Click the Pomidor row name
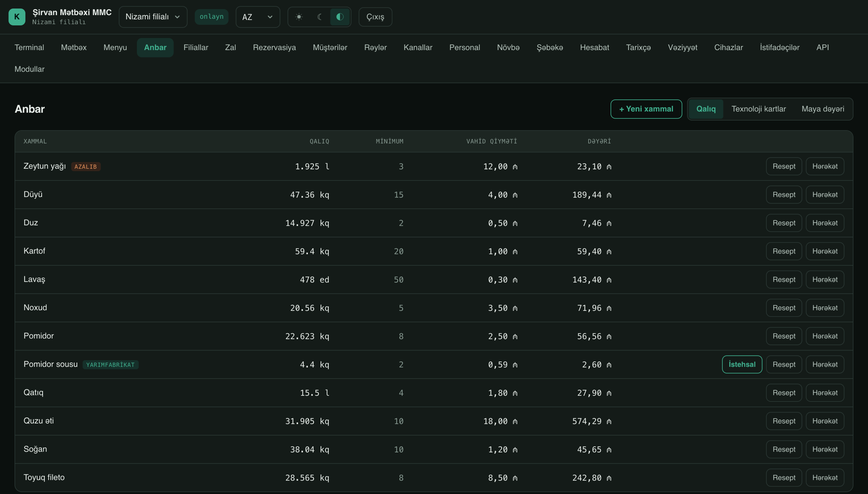Viewport: 868px width, 494px height. coord(39,336)
